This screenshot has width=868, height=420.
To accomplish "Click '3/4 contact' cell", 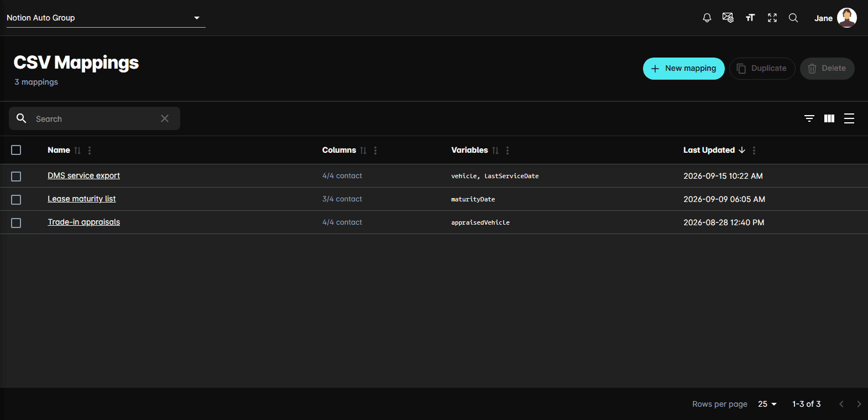I will pos(342,199).
